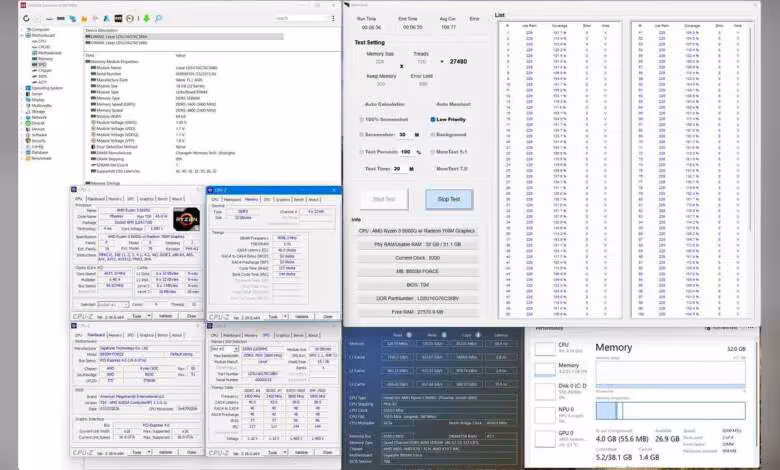Select CPU in Task Manager performance list
Image resolution: width=780 pixels, height=470 pixels.
click(560, 348)
